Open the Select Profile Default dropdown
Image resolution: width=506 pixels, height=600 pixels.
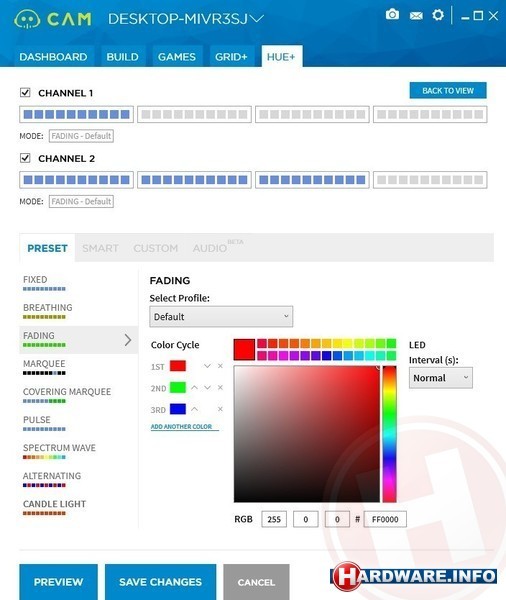[221, 316]
